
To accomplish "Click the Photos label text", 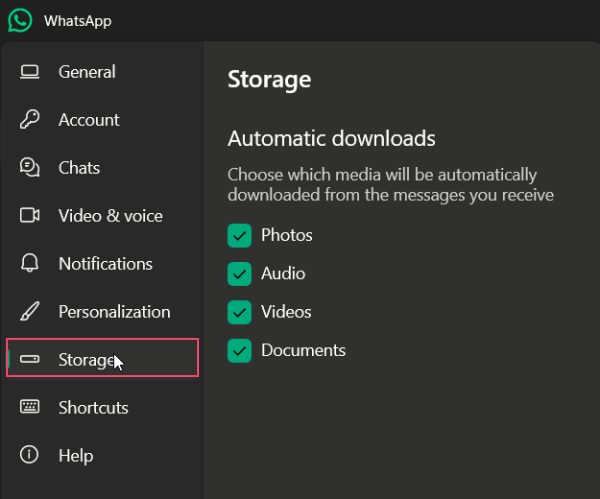I will pyautogui.click(x=287, y=235).
